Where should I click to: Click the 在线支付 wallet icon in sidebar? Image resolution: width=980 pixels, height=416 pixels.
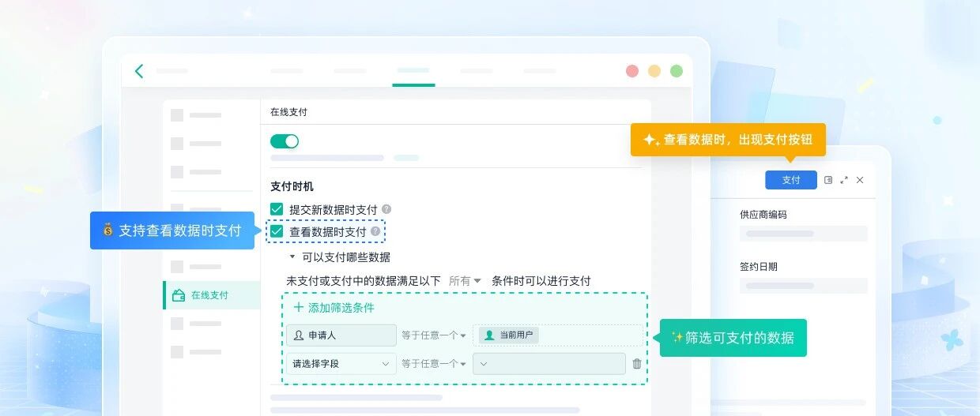[179, 295]
